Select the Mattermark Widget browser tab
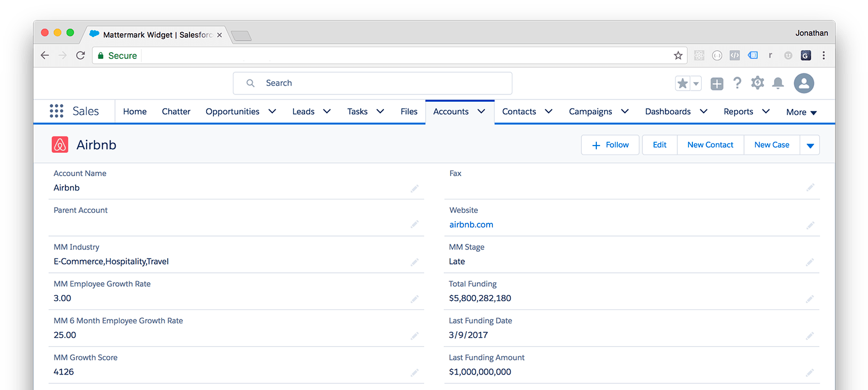This screenshot has height=390, width=868. [156, 34]
